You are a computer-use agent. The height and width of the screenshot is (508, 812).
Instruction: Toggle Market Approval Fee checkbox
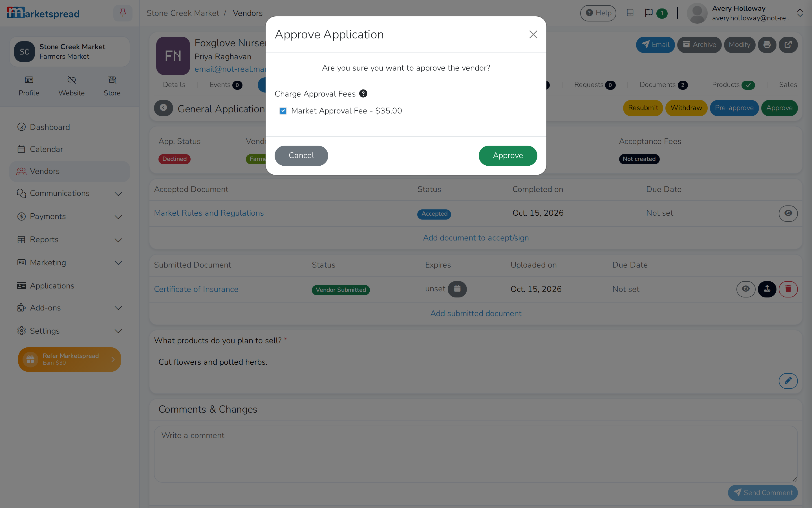coord(283,111)
